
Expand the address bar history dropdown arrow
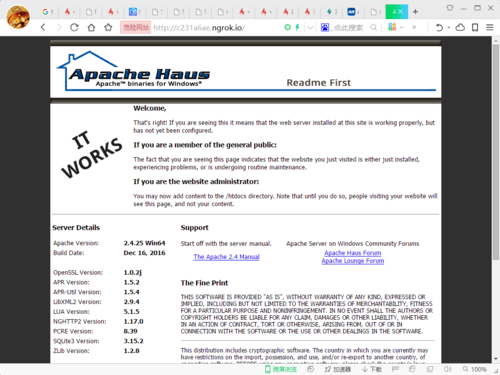pos(310,27)
